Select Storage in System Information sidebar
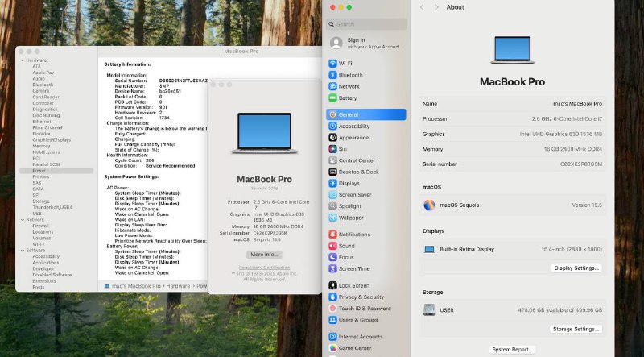 (x=41, y=201)
